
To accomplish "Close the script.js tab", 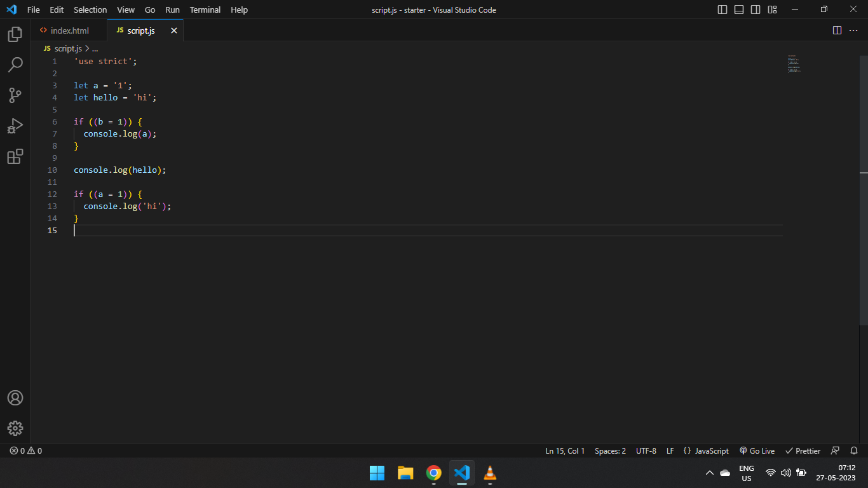I will 174,30.
